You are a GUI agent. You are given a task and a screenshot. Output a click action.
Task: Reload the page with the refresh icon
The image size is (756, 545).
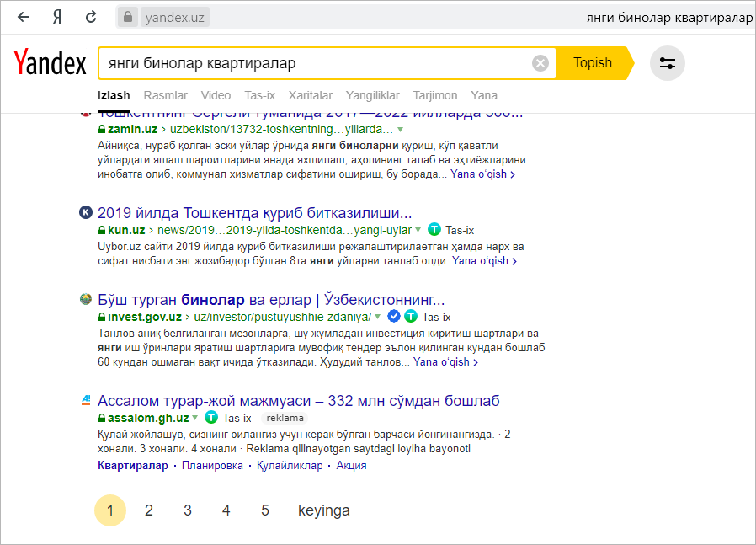(x=91, y=18)
